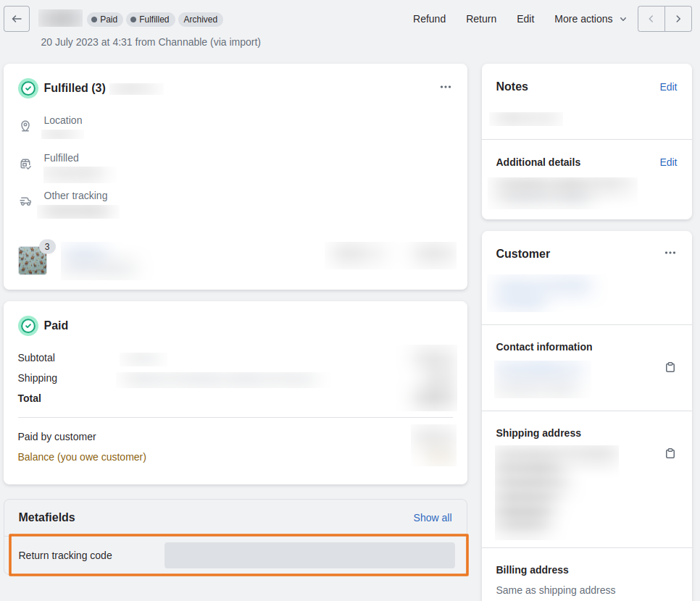Click the Fulfilled green checkmark icon
The width and height of the screenshot is (700, 601).
(28, 88)
